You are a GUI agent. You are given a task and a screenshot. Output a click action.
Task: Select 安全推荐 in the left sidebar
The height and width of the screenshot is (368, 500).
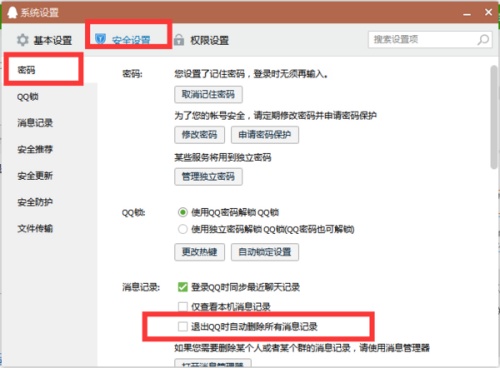(x=35, y=149)
